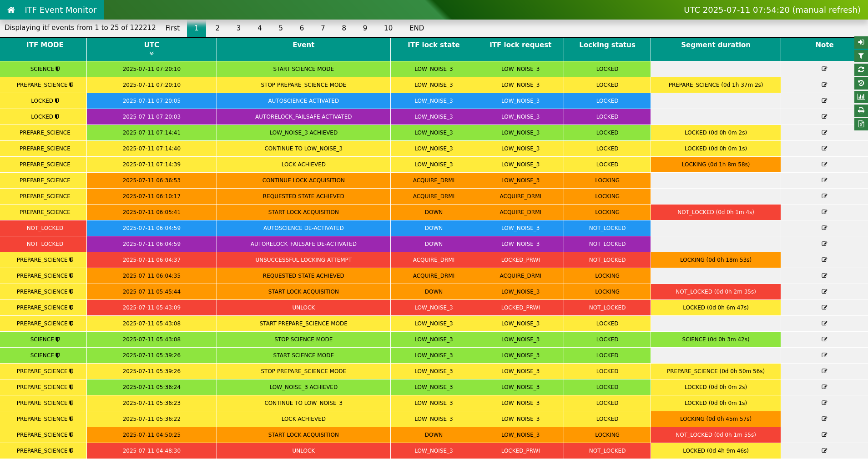Open the login (sign-in) sidebar icon
Screen dimensions: 868x459
(861, 42)
